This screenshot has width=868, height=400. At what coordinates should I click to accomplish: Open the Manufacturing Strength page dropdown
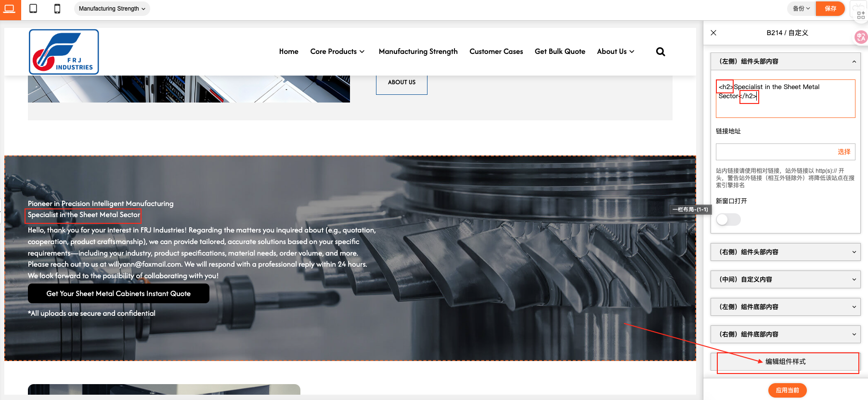click(x=112, y=9)
